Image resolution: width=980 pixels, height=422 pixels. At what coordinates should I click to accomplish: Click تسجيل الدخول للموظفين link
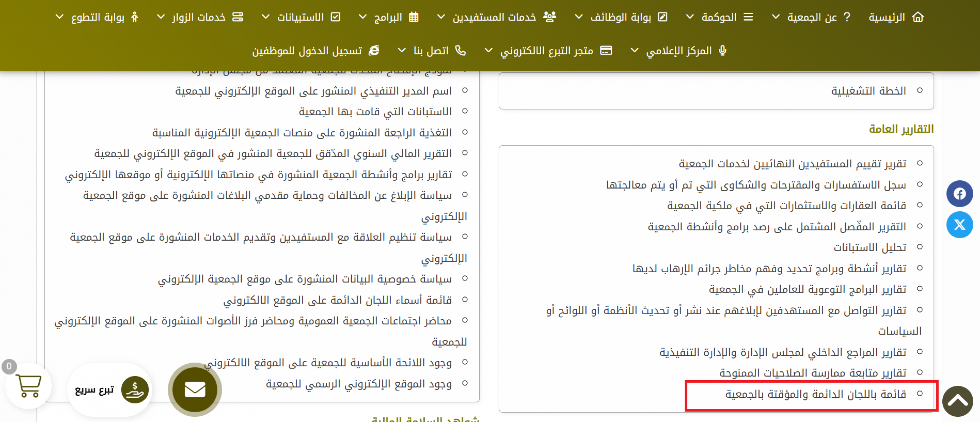[307, 51]
